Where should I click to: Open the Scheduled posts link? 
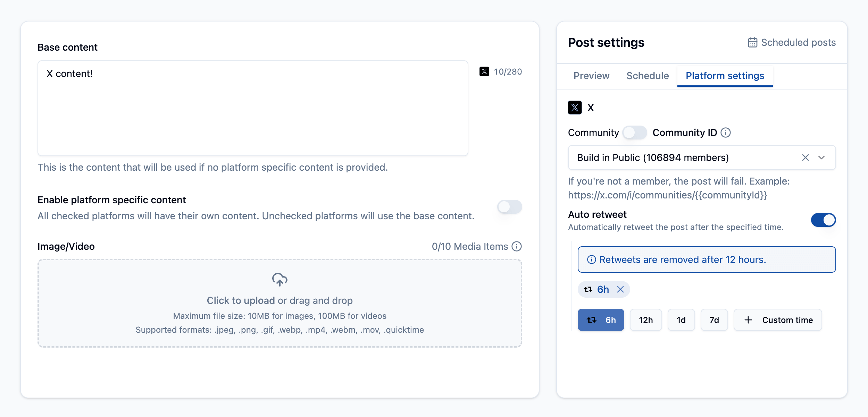[792, 42]
